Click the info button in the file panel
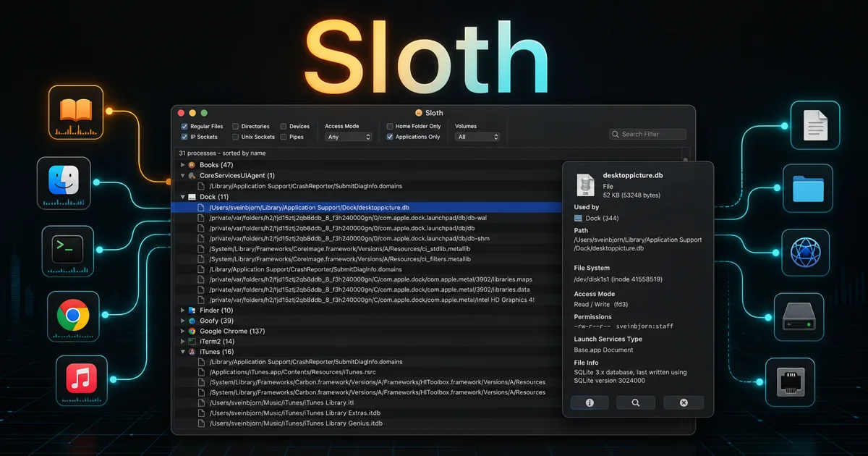Viewport: 868px width, 456px height. click(590, 403)
